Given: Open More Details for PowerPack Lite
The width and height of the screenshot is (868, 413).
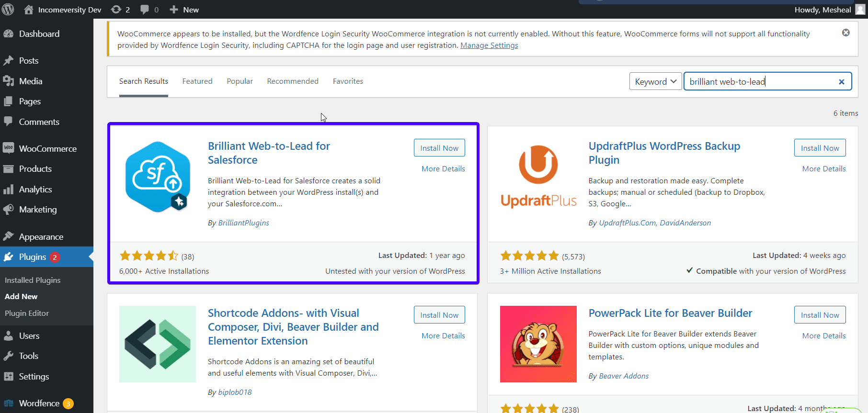Looking at the screenshot, I should coord(824,335).
